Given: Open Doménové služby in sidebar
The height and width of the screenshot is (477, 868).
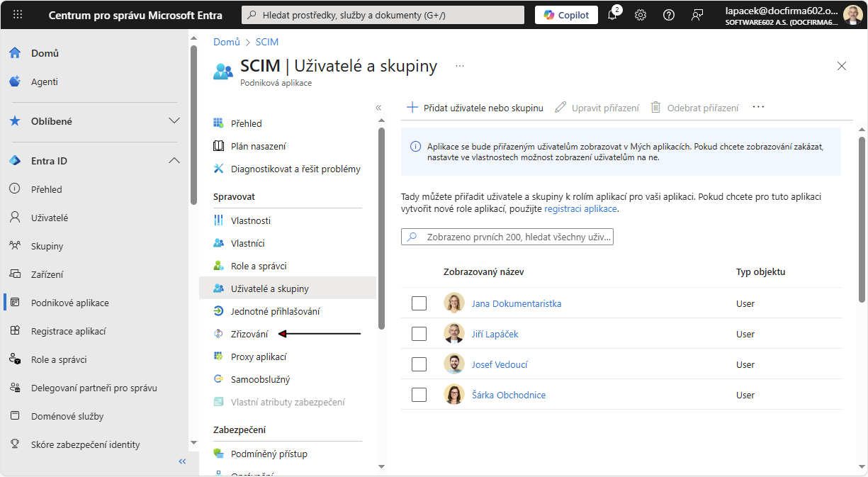Looking at the screenshot, I should pos(67,416).
